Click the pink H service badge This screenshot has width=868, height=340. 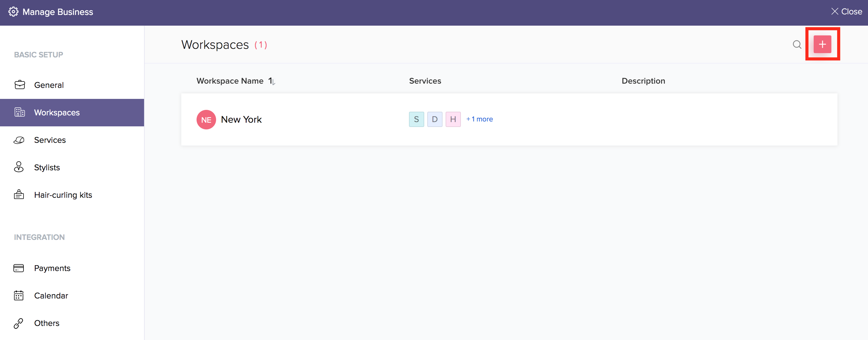[453, 119]
